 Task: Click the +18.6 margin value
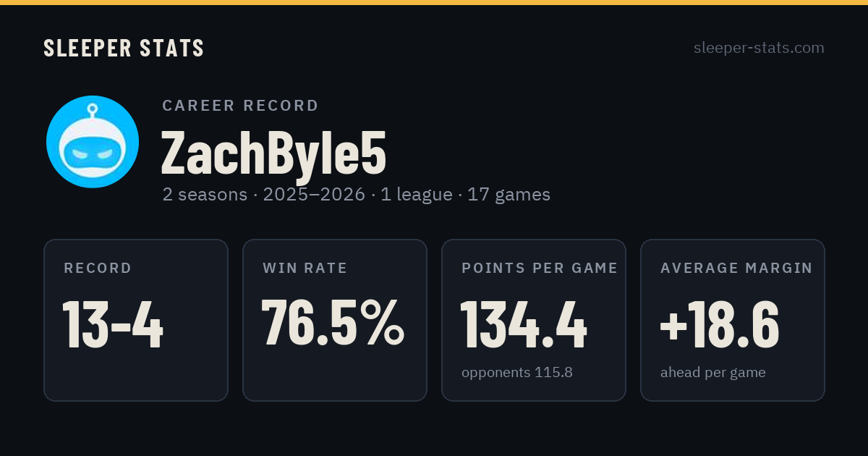point(720,324)
